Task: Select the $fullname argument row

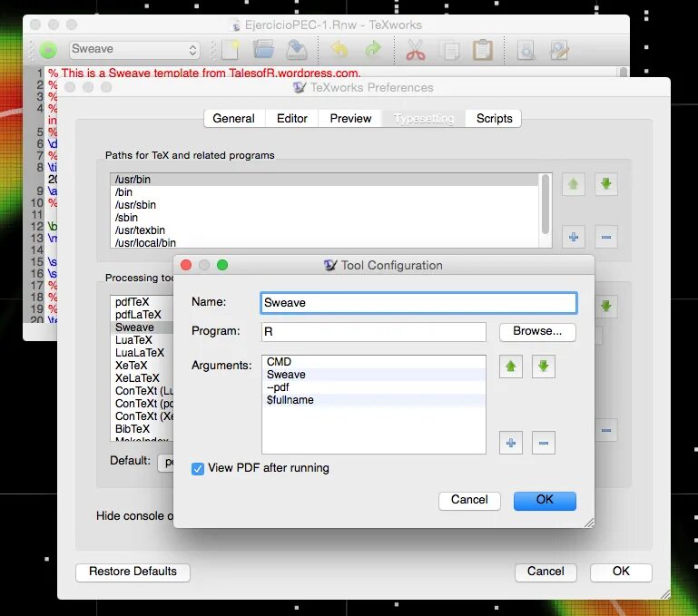Action: point(374,400)
